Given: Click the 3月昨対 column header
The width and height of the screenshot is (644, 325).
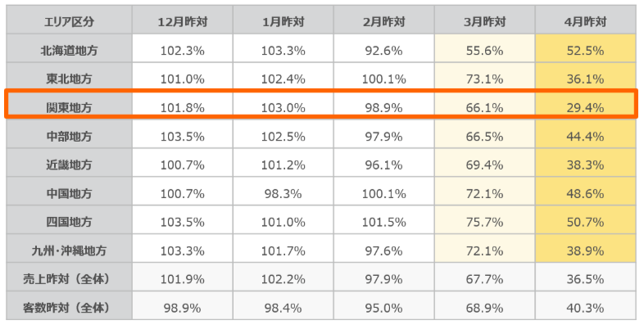Looking at the screenshot, I should pyautogui.click(x=485, y=20).
